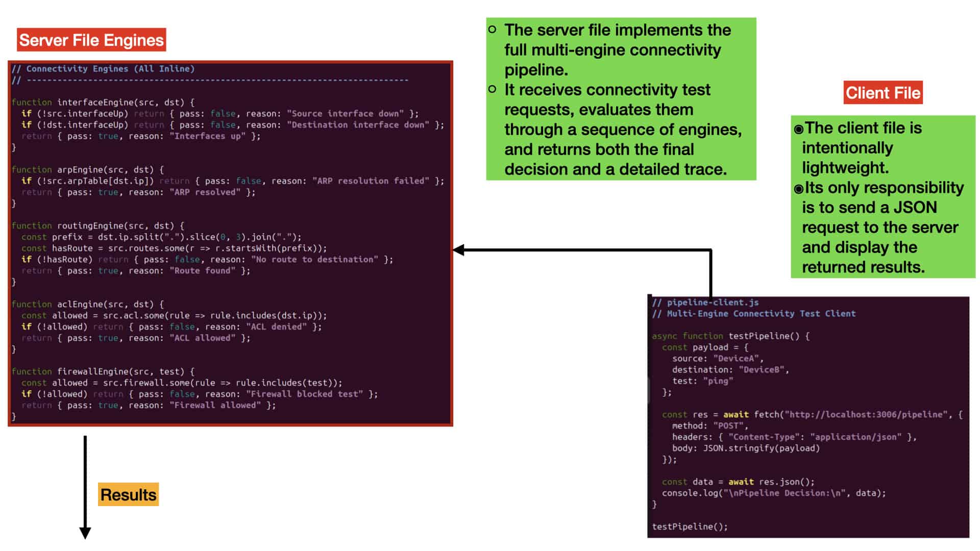Select the destination: "DeviceB" line
This screenshot has height=551, width=980.
[731, 370]
